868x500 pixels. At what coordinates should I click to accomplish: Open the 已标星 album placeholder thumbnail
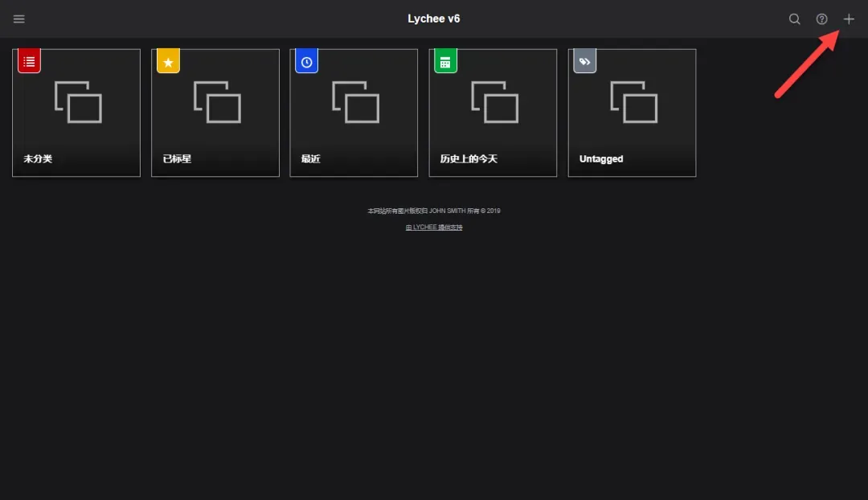tap(217, 102)
